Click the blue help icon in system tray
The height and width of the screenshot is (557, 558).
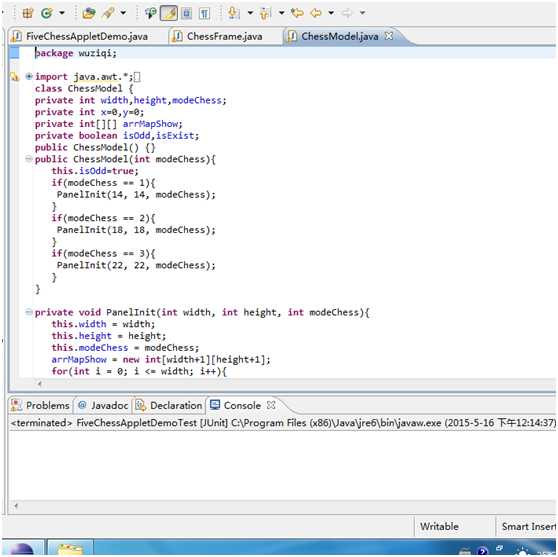click(x=482, y=551)
